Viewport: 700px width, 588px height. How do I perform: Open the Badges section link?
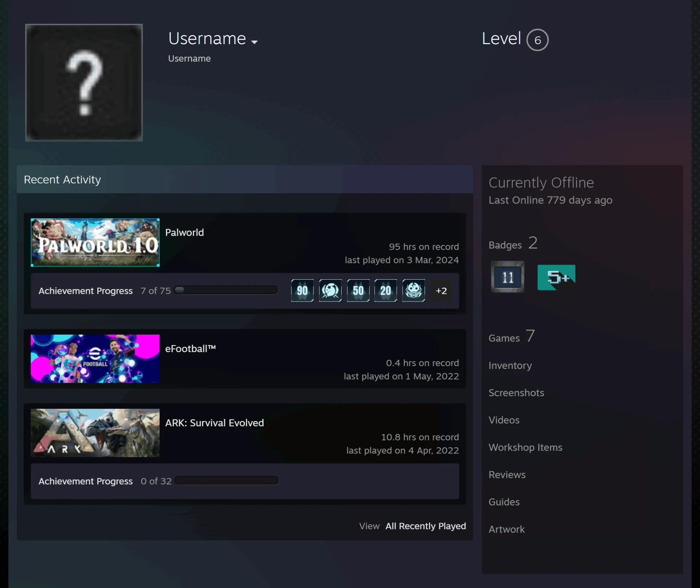[513, 243]
